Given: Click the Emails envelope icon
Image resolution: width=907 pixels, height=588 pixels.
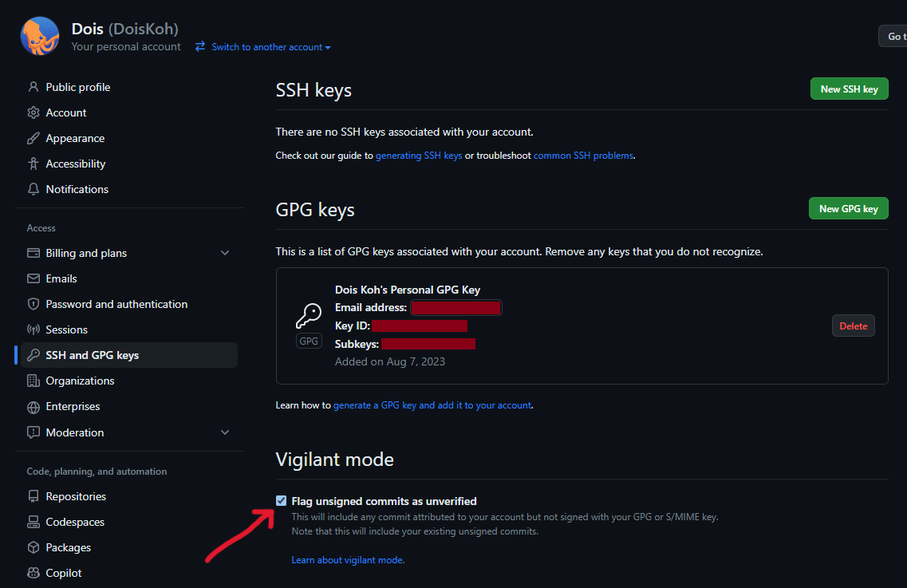Looking at the screenshot, I should (x=34, y=278).
